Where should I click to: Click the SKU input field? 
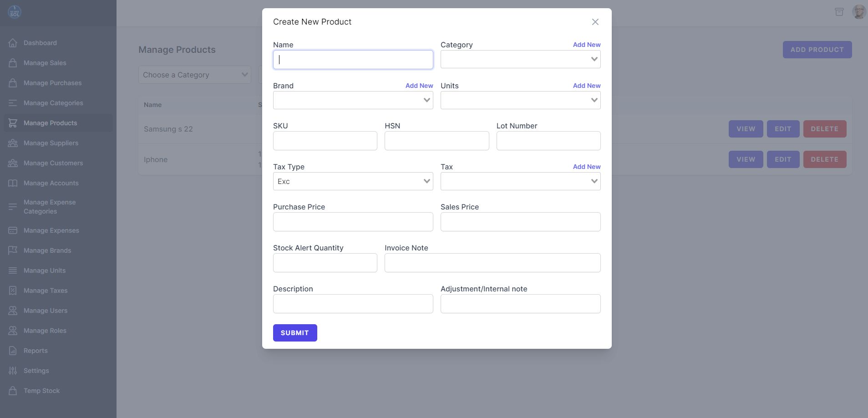click(x=325, y=141)
